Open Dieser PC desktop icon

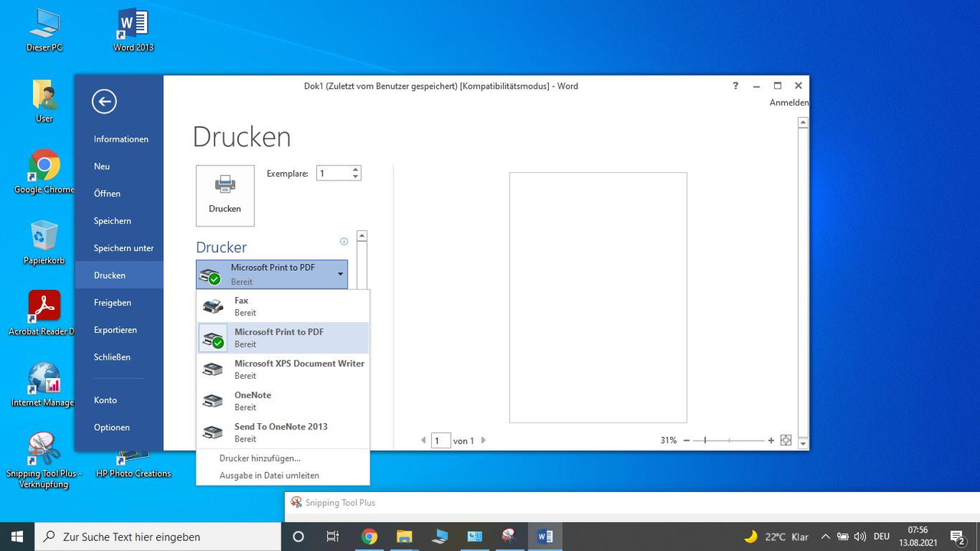44,31
